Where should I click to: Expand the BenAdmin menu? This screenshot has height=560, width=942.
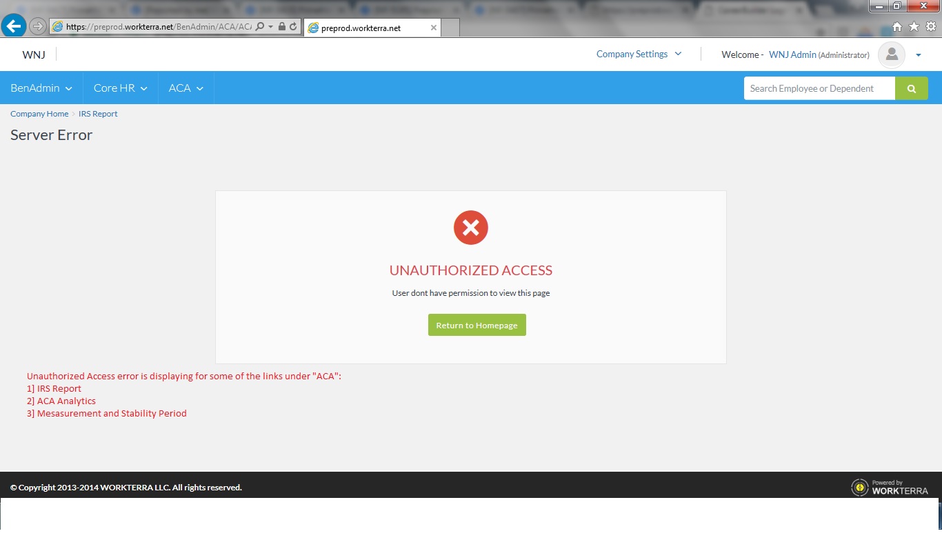pyautogui.click(x=41, y=88)
